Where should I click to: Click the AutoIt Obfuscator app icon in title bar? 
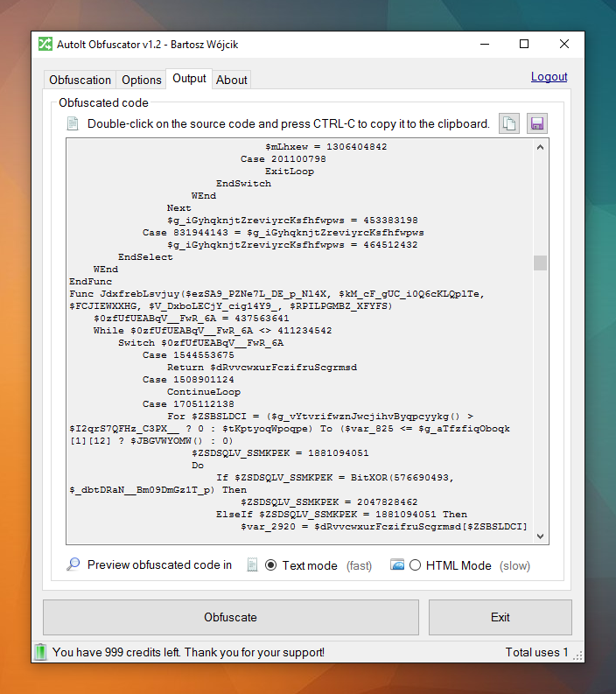pyautogui.click(x=45, y=45)
